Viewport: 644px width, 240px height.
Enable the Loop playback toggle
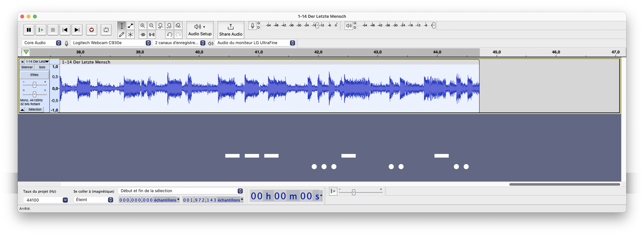click(106, 30)
